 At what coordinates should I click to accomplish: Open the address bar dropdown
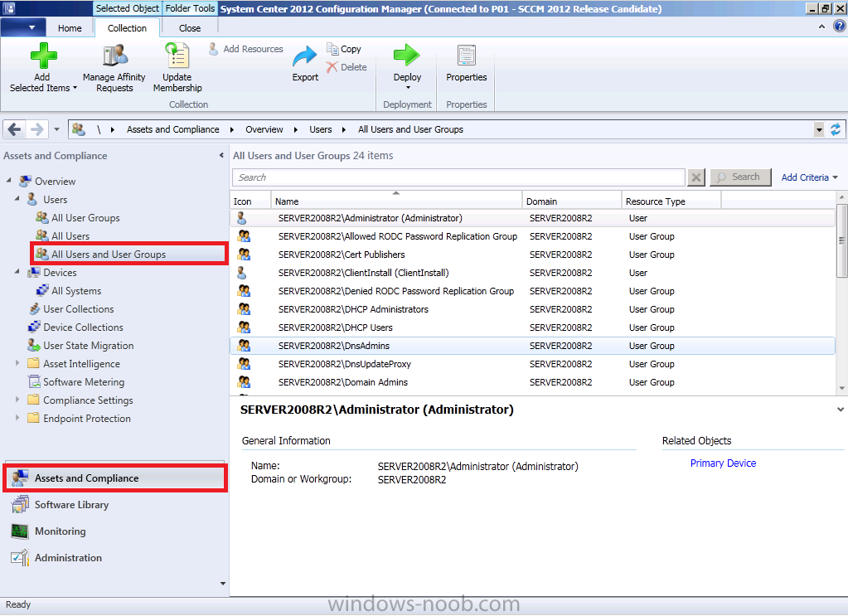point(819,130)
